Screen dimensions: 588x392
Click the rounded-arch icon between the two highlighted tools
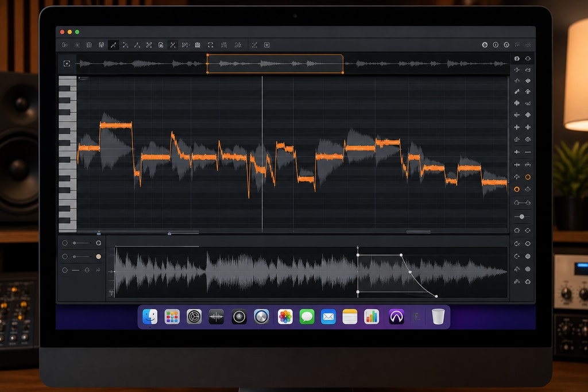161,45
